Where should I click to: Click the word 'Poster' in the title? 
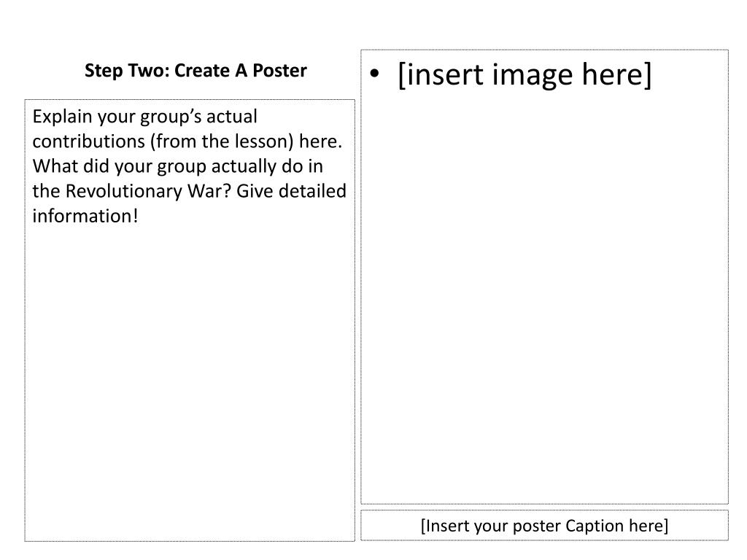pyautogui.click(x=279, y=71)
